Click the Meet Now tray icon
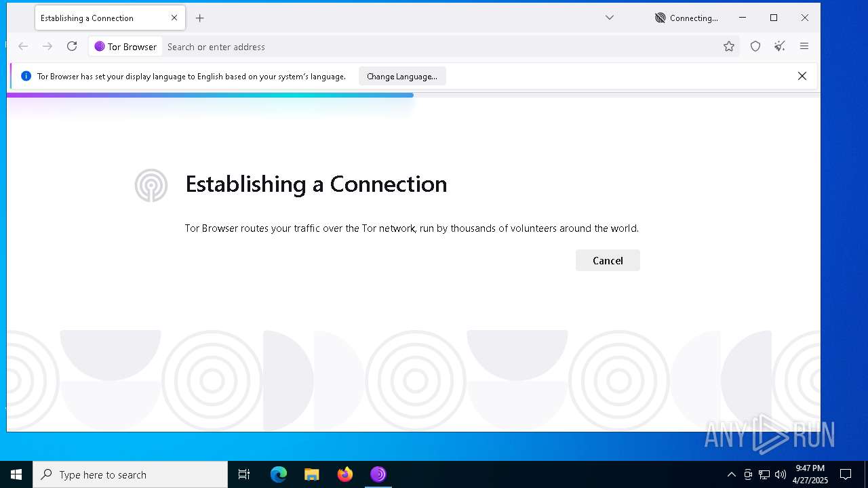Image resolution: width=868 pixels, height=488 pixels. pos(748,474)
